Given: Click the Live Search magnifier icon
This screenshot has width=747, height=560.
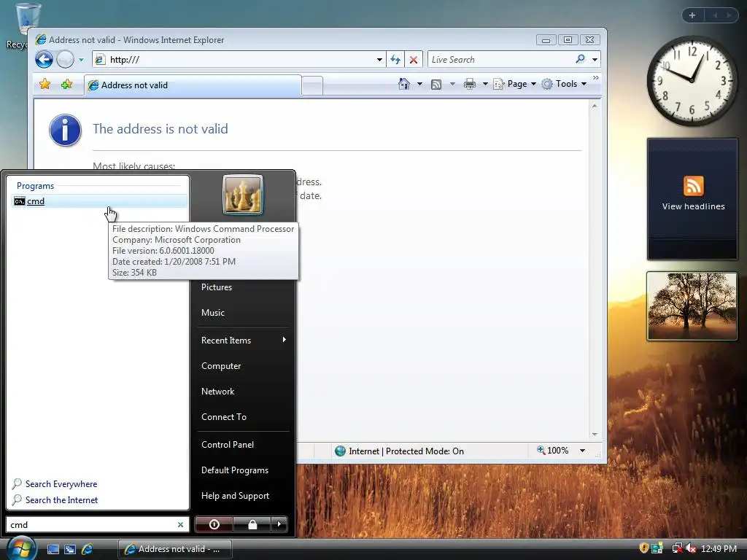Looking at the screenshot, I should pyautogui.click(x=580, y=59).
